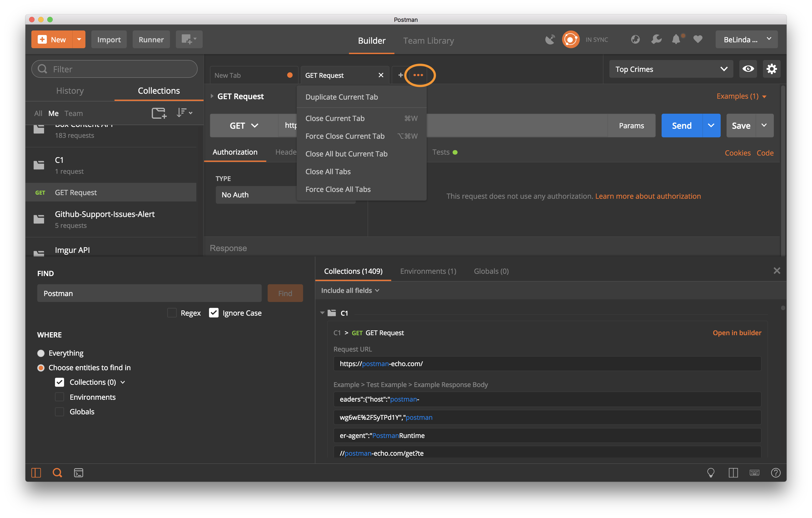Image resolution: width=812 pixels, height=518 pixels.
Task: Click the heart icon in header
Action: click(698, 40)
